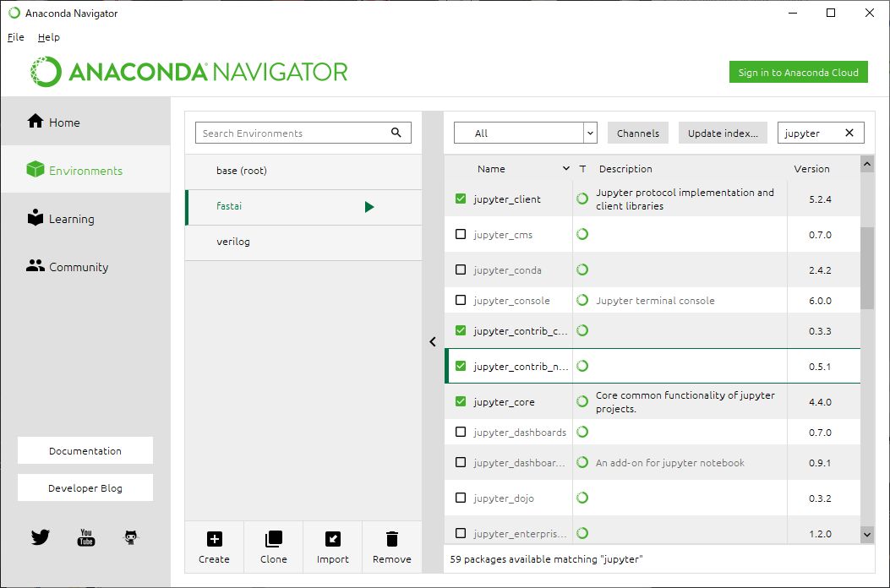The height and width of the screenshot is (588, 890).
Task: Click the type icon for jupyter_conda
Action: pyautogui.click(x=582, y=269)
